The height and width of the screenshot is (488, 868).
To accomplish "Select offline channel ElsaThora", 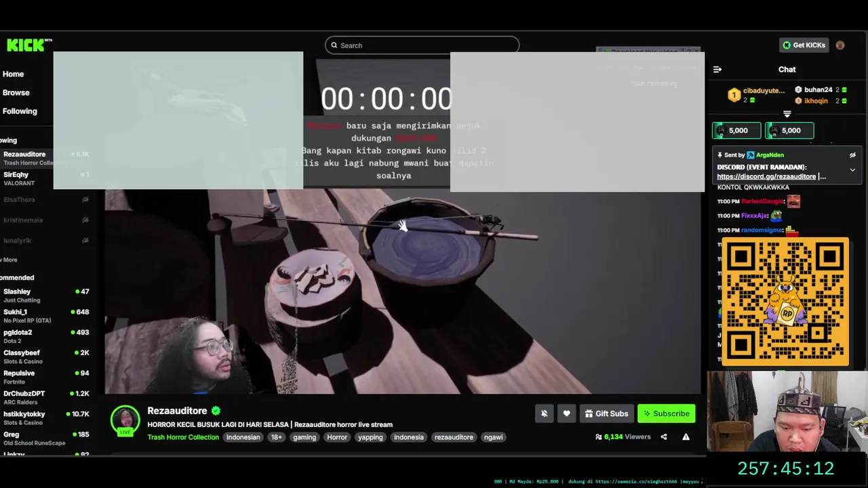I will (x=46, y=200).
